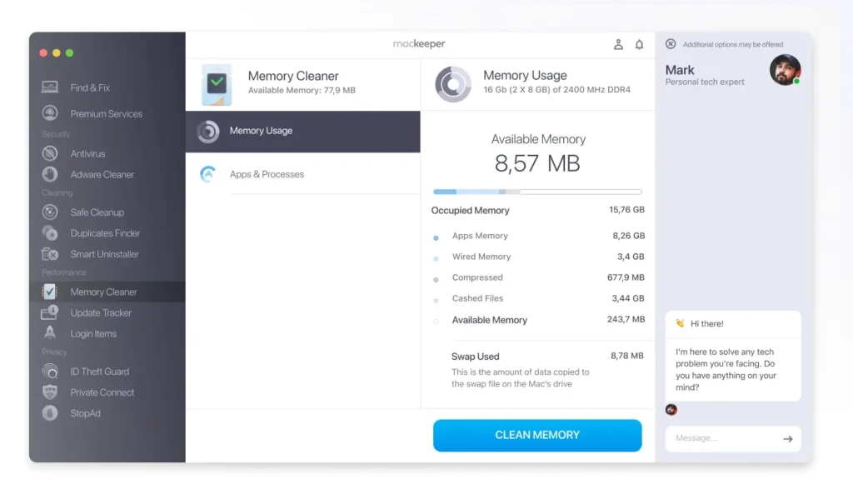Click the Memory Usage header ring icon
This screenshot has height=504, width=853.
(452, 84)
